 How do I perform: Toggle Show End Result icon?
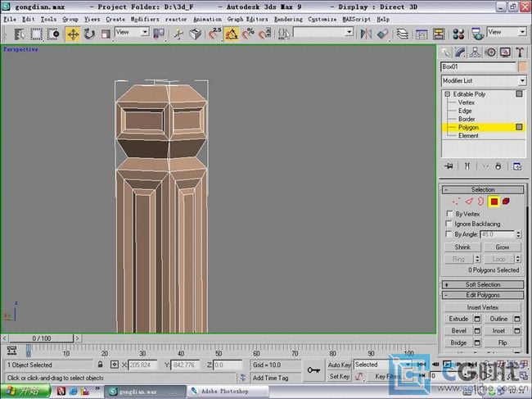[467, 166]
